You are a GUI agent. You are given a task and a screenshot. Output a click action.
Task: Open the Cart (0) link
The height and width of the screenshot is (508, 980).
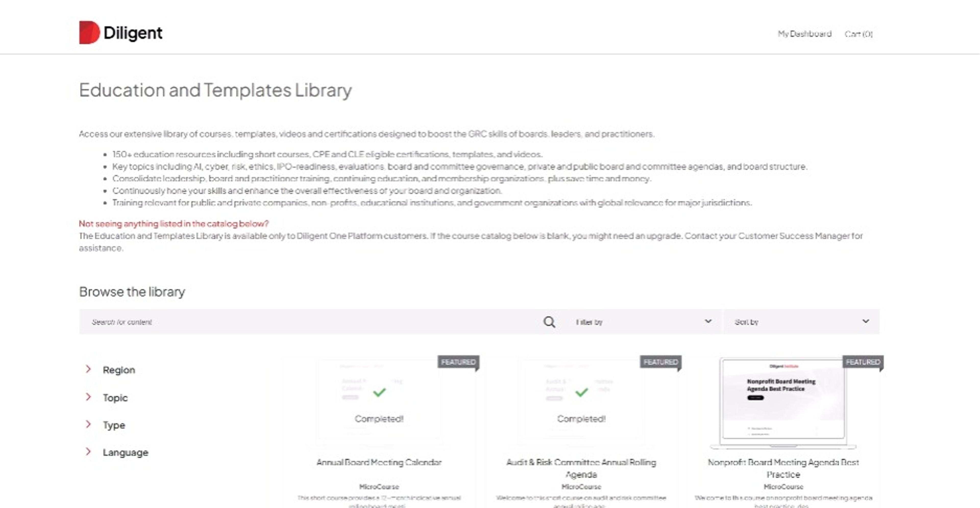point(859,34)
